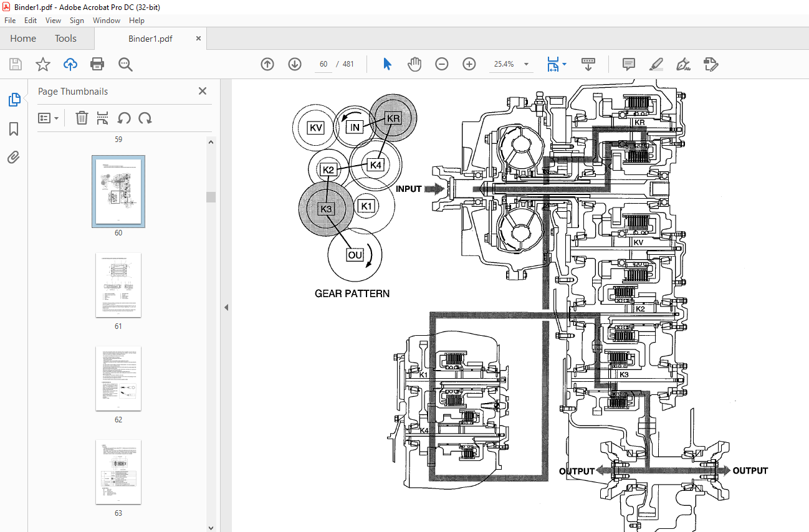The height and width of the screenshot is (532, 809).
Task: Click the thumbnail scrollbar up arrow
Action: (x=211, y=142)
